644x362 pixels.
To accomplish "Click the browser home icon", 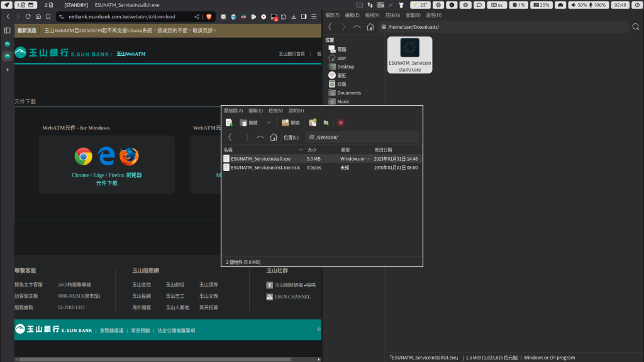I will 38,17.
